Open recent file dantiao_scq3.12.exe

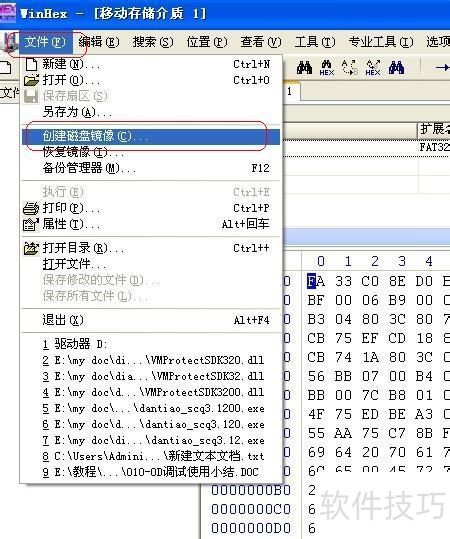click(x=151, y=440)
